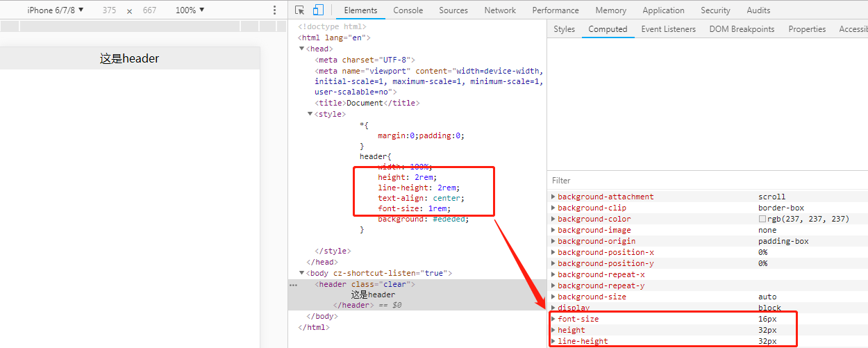This screenshot has height=348, width=868.
Task: Collapse the style element node
Action: pyautogui.click(x=310, y=114)
